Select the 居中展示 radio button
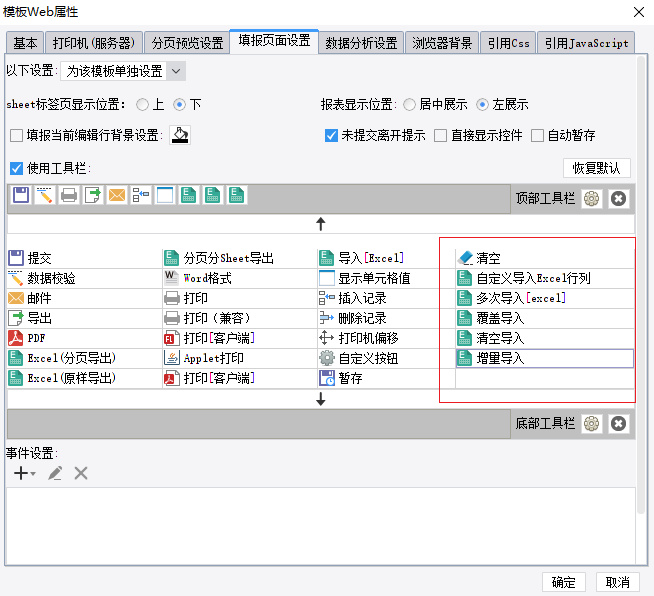Image resolution: width=654 pixels, height=596 pixels. [410, 104]
